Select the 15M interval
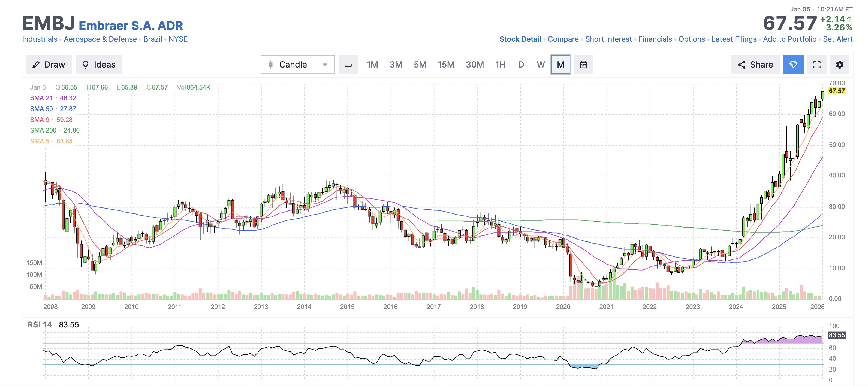The image size is (868, 386). pyautogui.click(x=445, y=65)
